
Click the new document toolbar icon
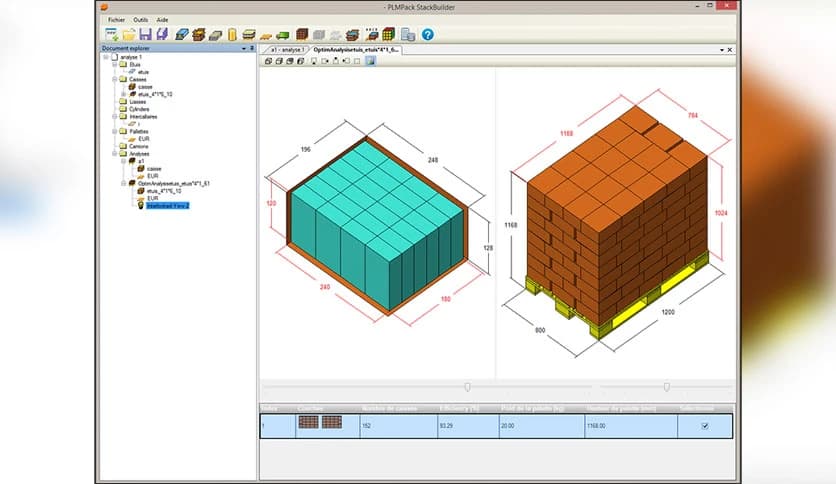pyautogui.click(x=112, y=34)
